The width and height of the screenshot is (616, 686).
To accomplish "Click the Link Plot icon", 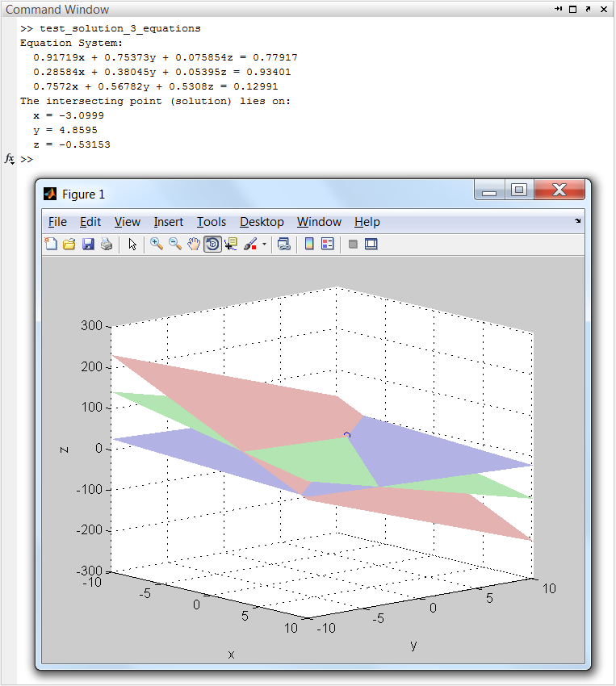I will pyautogui.click(x=283, y=245).
